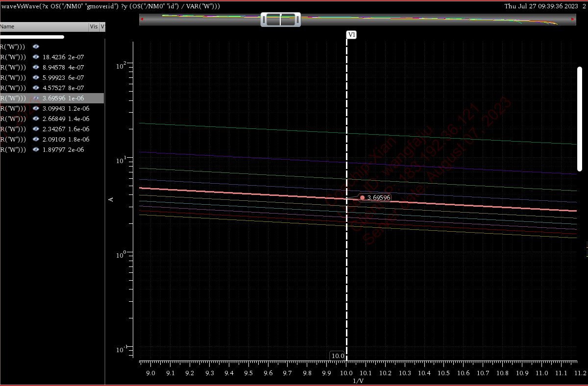The height and width of the screenshot is (386, 588).
Task: Click left red arrow on overview strip
Action: pyautogui.click(x=142, y=20)
